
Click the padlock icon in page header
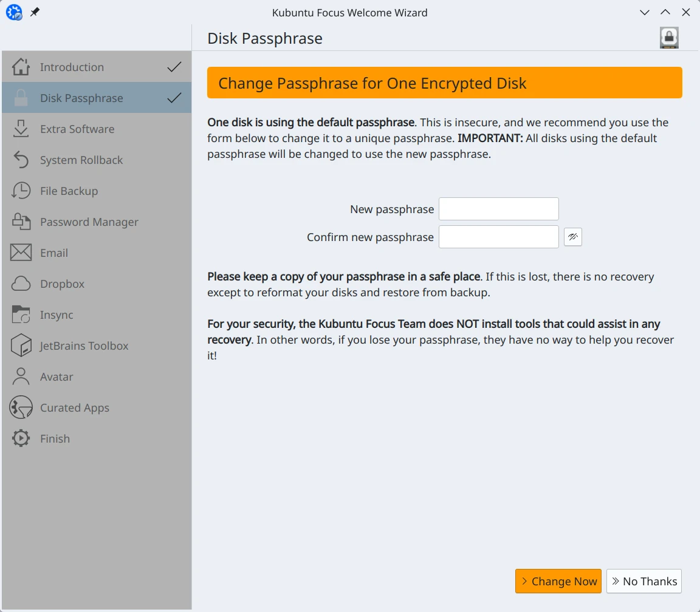[x=669, y=38]
